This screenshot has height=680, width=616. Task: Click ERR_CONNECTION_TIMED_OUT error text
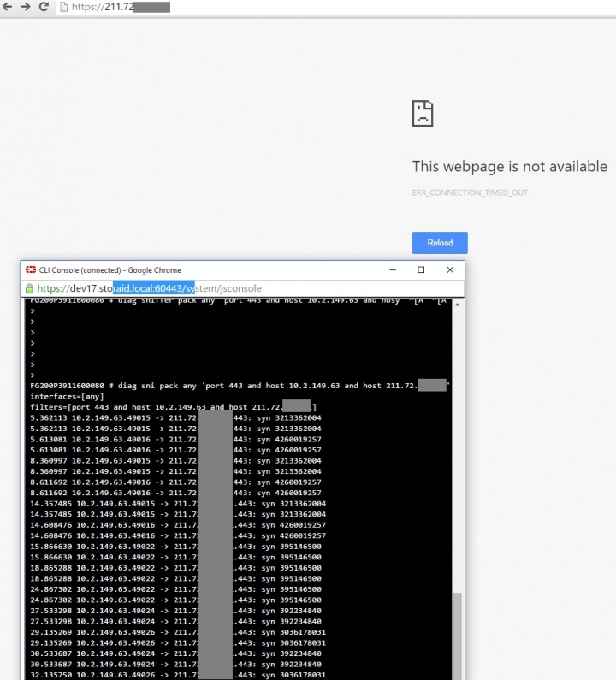coord(470,192)
